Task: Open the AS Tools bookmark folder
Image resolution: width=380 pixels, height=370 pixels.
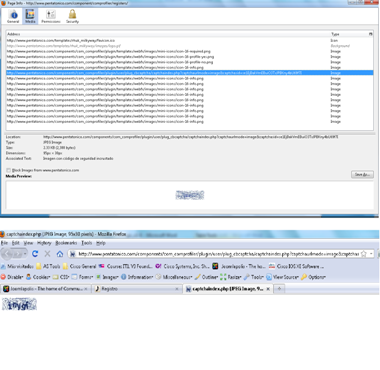Action: [48, 266]
